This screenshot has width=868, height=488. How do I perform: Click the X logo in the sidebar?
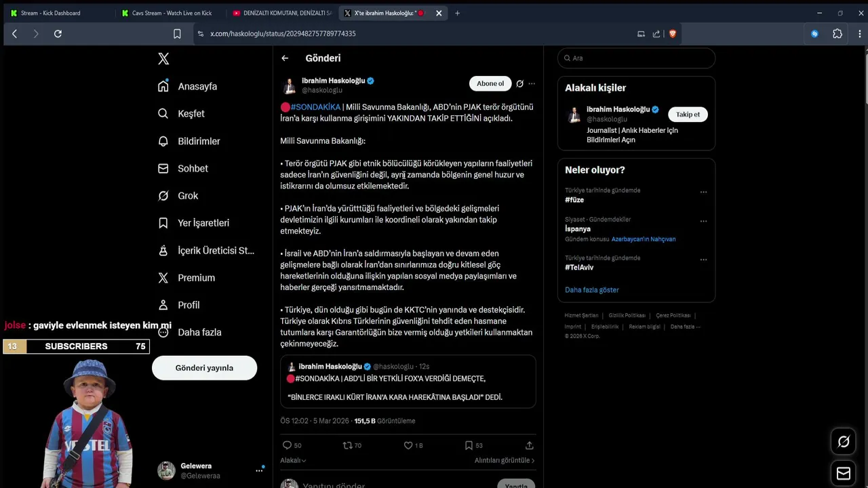click(163, 59)
